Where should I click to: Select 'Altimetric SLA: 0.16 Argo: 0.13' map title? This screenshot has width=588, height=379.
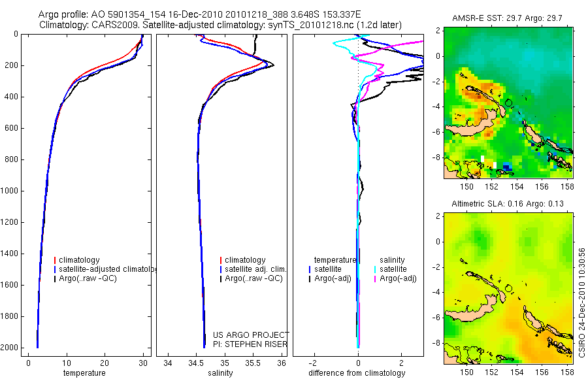[x=508, y=204]
